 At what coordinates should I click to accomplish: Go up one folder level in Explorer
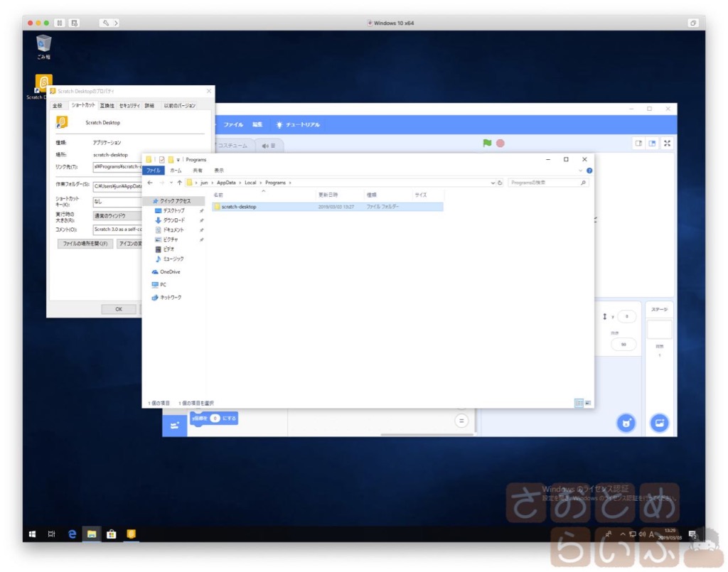coord(180,183)
